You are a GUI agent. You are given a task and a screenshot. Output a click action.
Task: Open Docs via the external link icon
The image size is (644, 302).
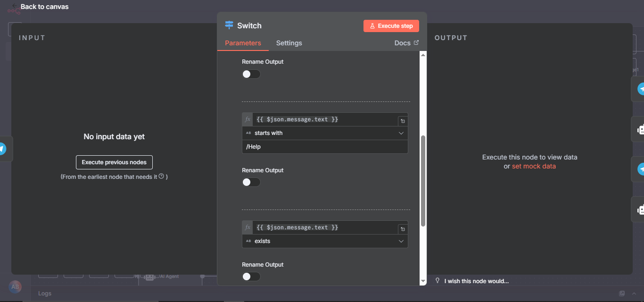pos(416,43)
